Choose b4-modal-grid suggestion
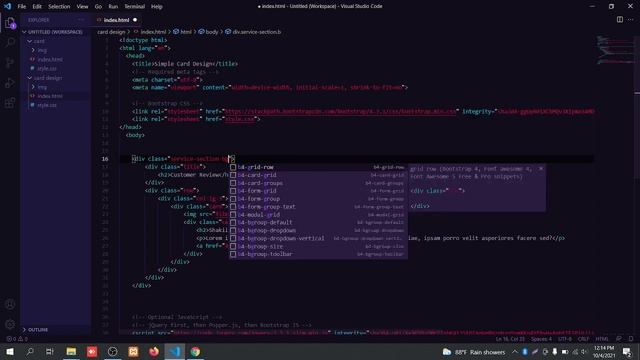This screenshot has height=360, width=640. pyautogui.click(x=318, y=215)
